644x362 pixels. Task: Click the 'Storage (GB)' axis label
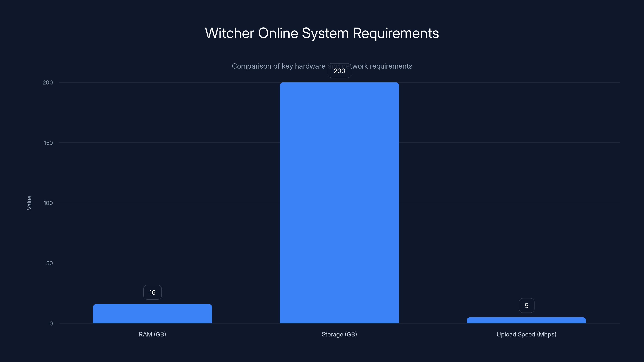tap(339, 334)
